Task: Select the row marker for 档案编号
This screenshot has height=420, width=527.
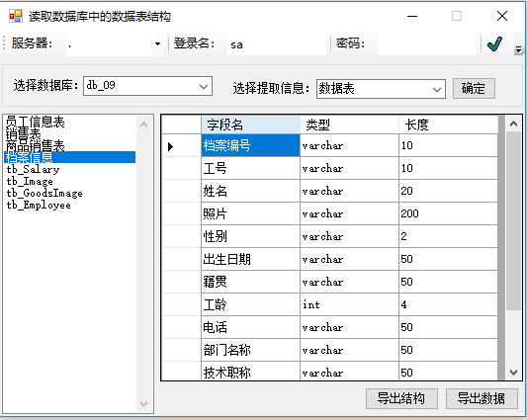Action: tap(182, 146)
